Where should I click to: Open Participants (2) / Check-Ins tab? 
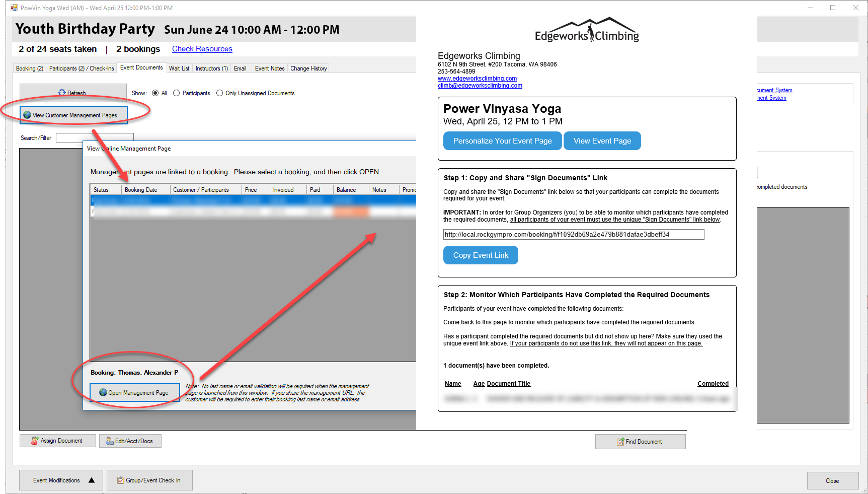pyautogui.click(x=82, y=68)
